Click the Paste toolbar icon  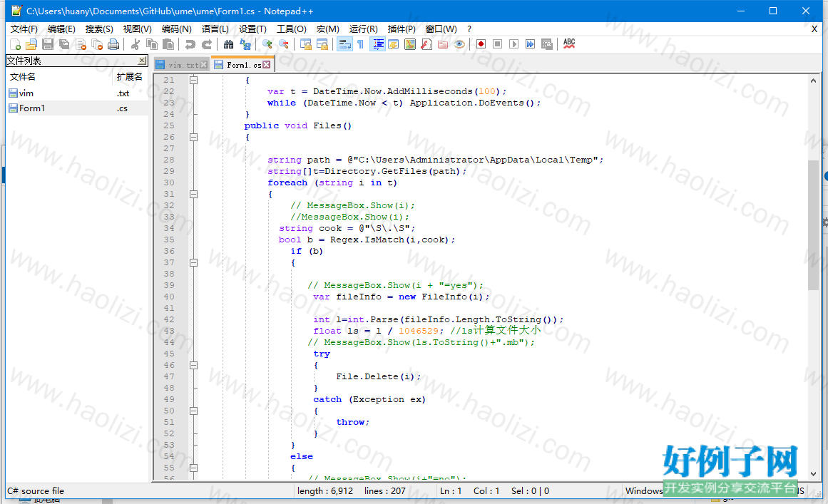168,44
